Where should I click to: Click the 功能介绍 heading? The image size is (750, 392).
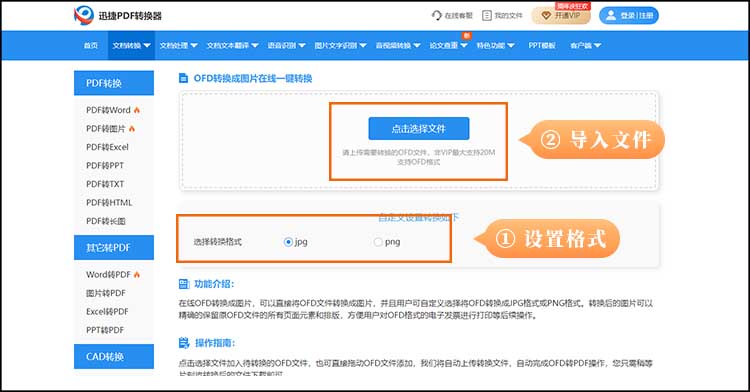(214, 284)
